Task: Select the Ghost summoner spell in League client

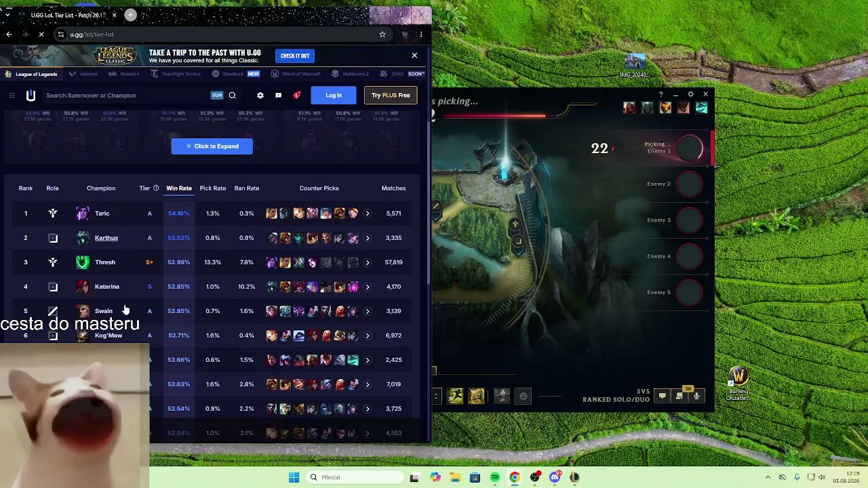Action: click(455, 396)
